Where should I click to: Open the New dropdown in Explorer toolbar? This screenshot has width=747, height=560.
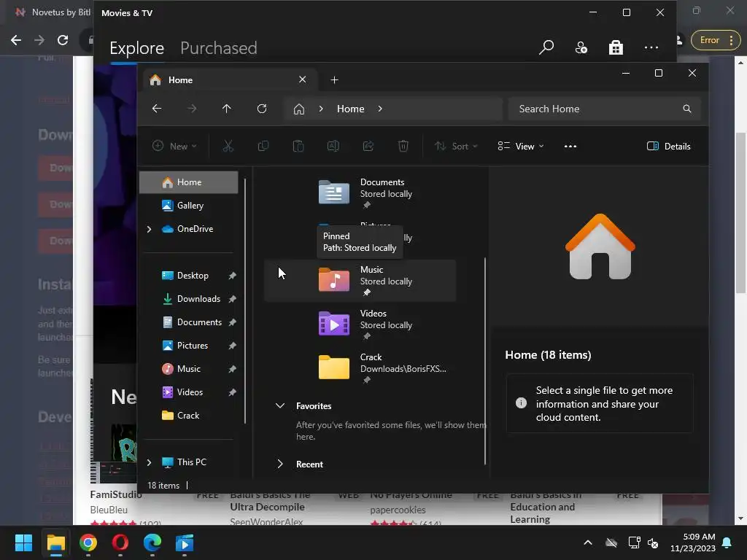(x=174, y=146)
